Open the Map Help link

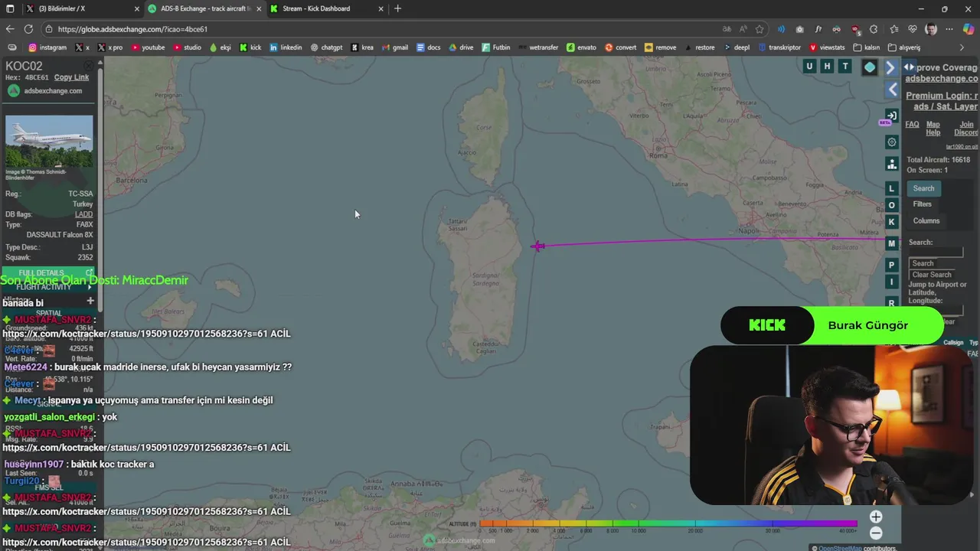coord(933,129)
